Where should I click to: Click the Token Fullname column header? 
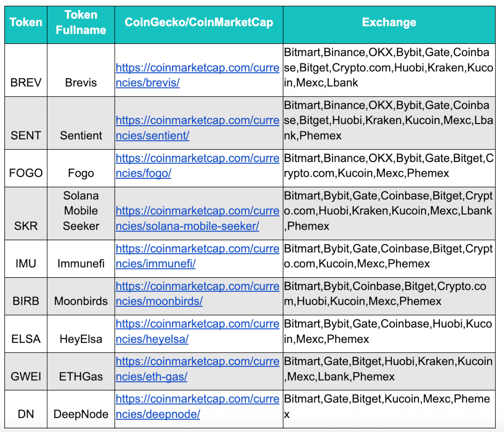[81, 22]
